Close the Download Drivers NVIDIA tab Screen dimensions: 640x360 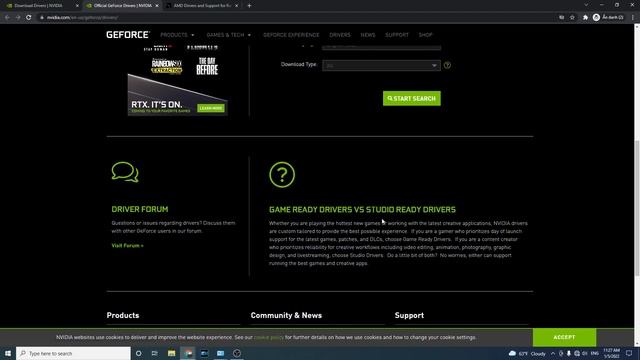click(x=77, y=6)
